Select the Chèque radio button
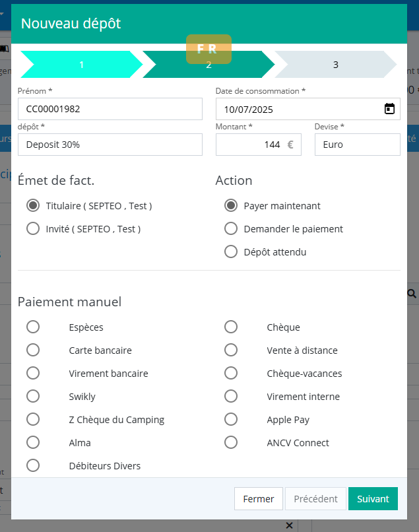Screen dimensions: 419x532 pyautogui.click(x=231, y=327)
